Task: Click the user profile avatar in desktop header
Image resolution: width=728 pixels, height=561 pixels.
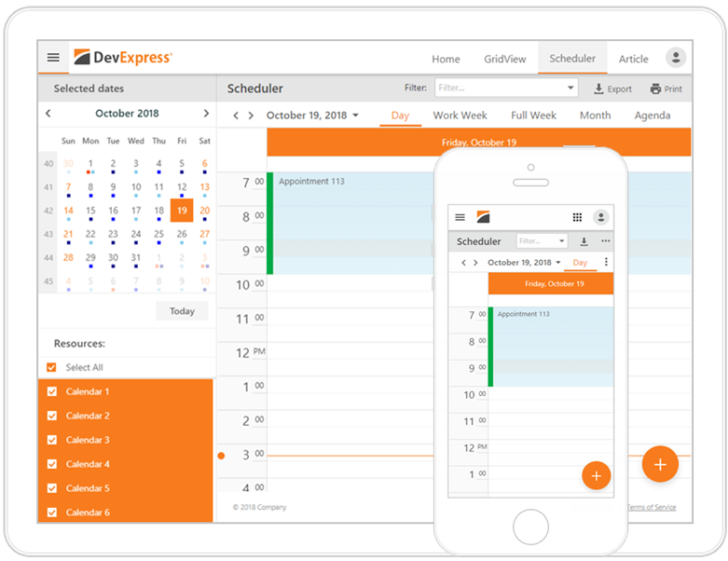Action: pos(676,58)
